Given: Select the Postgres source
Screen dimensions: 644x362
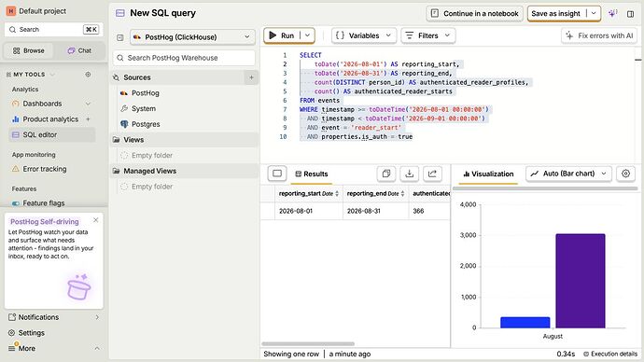Looking at the screenshot, I should [x=146, y=124].
